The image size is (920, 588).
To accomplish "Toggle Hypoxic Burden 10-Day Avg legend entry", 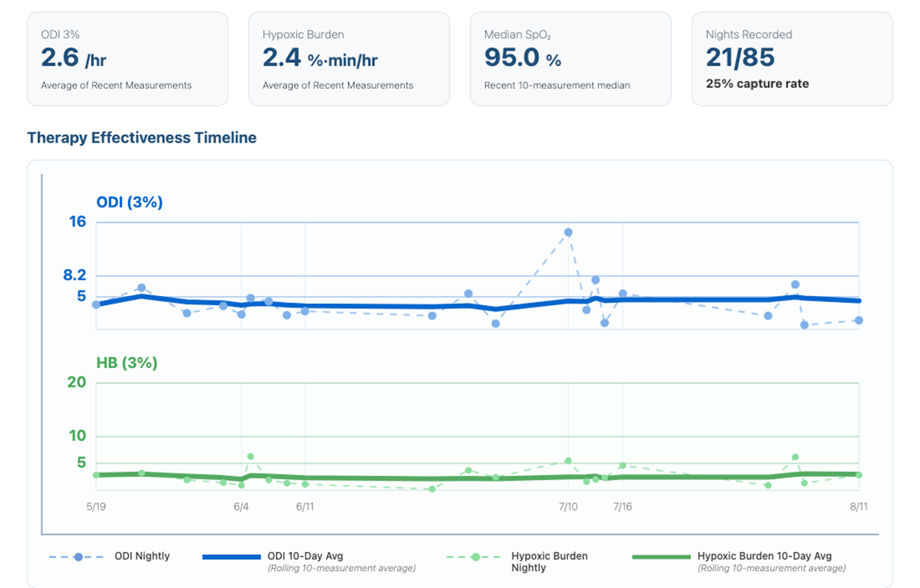I will pyautogui.click(x=740, y=561).
